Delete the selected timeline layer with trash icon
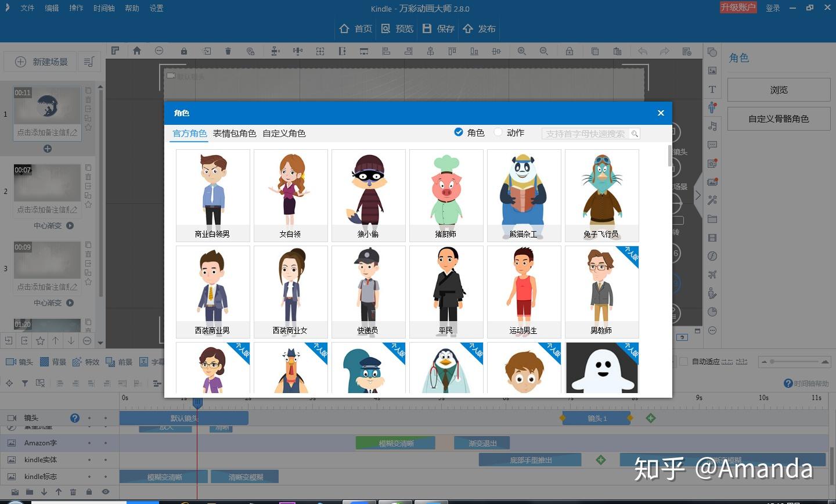Viewport: 836px width, 504px height. pyautogui.click(x=73, y=492)
